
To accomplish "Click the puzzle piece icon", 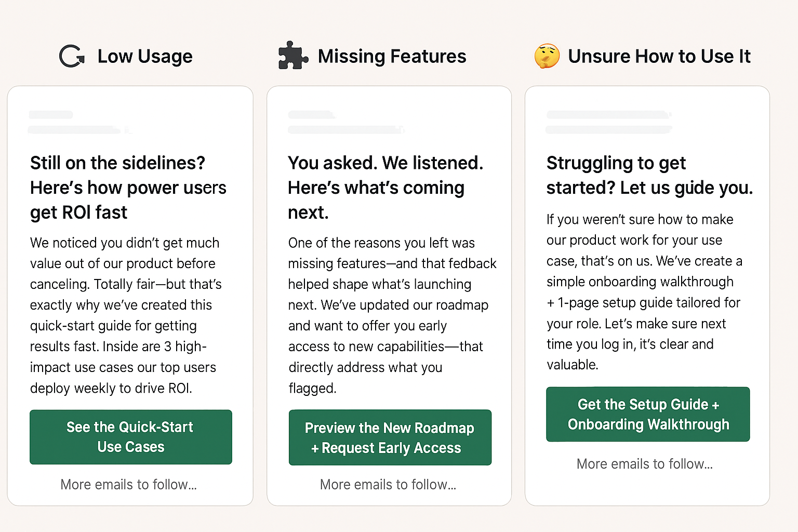I will [x=293, y=55].
